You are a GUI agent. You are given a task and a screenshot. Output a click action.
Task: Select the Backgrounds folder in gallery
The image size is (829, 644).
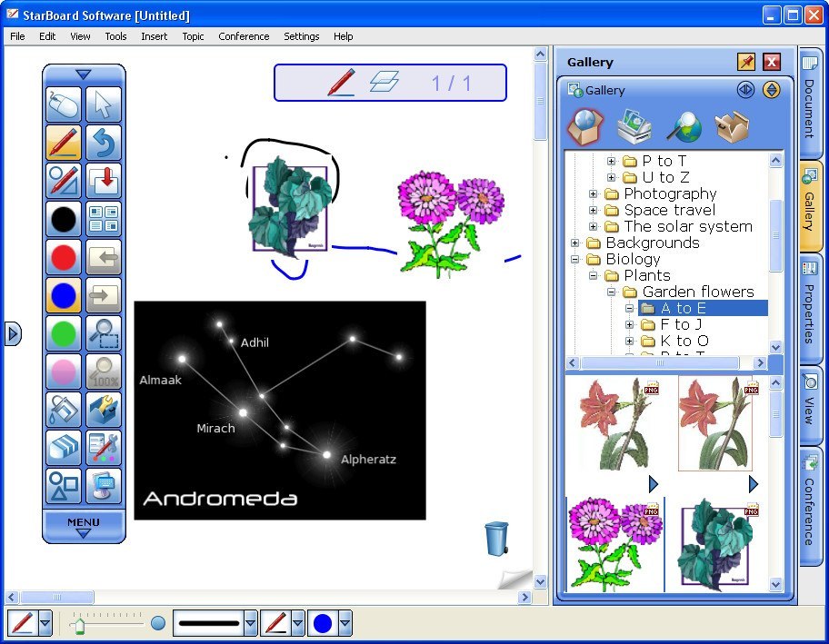[x=652, y=243]
